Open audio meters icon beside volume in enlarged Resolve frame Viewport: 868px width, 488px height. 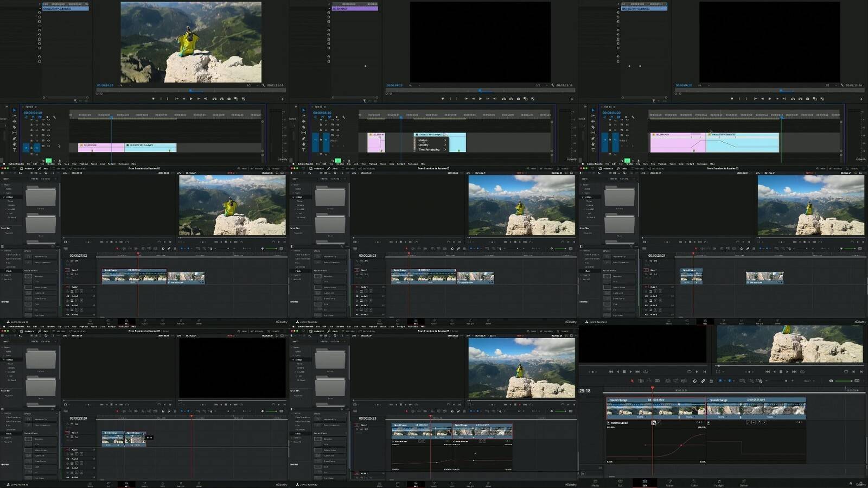[x=857, y=381]
